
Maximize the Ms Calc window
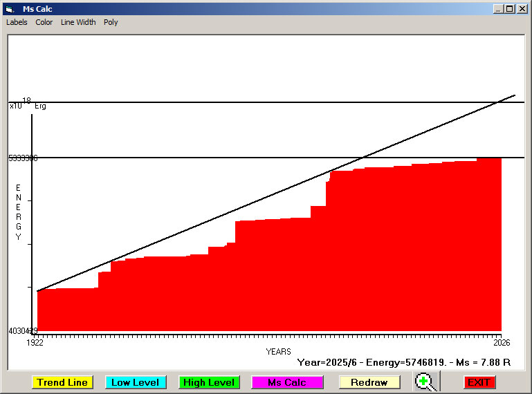point(510,9)
